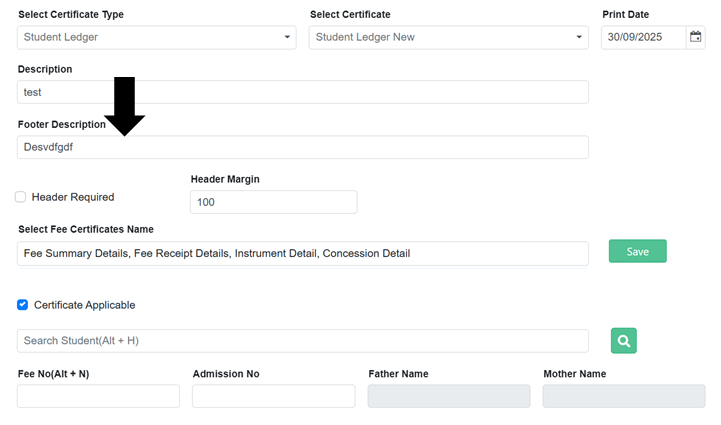Click the Search Student input box
This screenshot has height=425, width=721.
click(302, 341)
